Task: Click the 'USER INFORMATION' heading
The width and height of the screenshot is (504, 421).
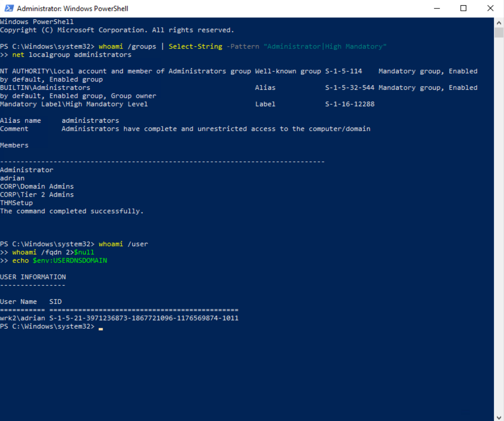Action: (33, 277)
